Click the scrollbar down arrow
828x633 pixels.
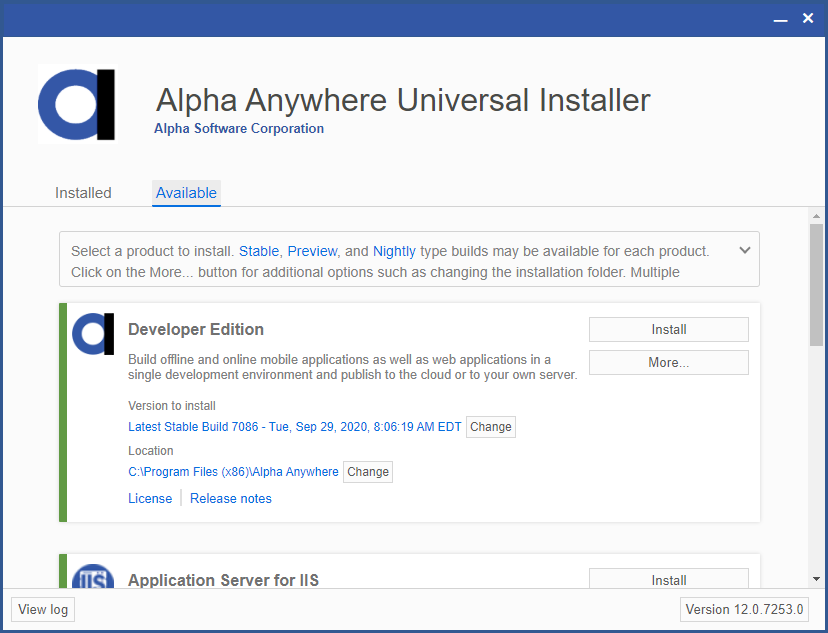click(x=816, y=579)
